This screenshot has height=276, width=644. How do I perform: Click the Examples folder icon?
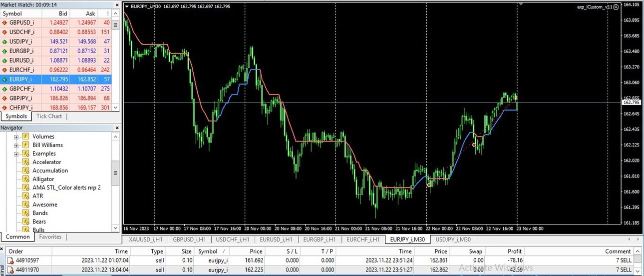click(25, 153)
